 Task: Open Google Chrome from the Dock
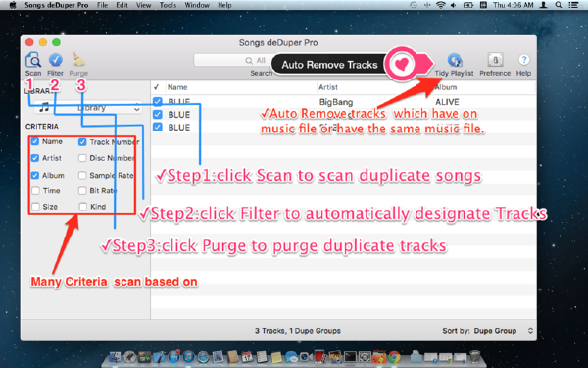click(394, 357)
